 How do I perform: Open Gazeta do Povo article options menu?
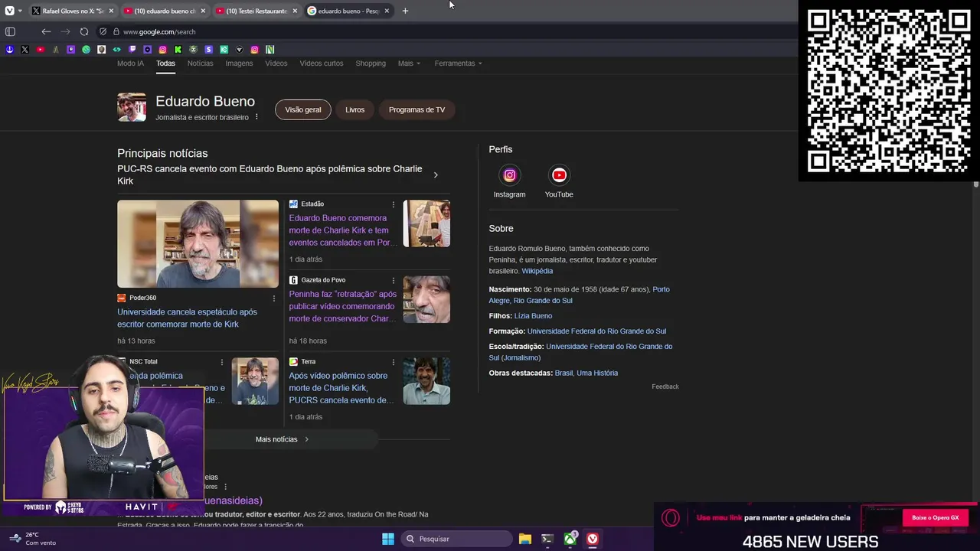pyautogui.click(x=394, y=280)
